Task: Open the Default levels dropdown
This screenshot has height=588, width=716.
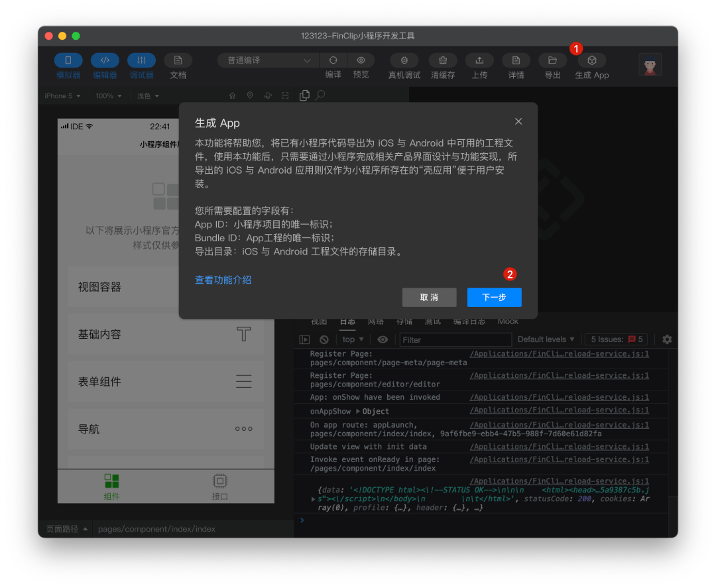Action: [546, 339]
